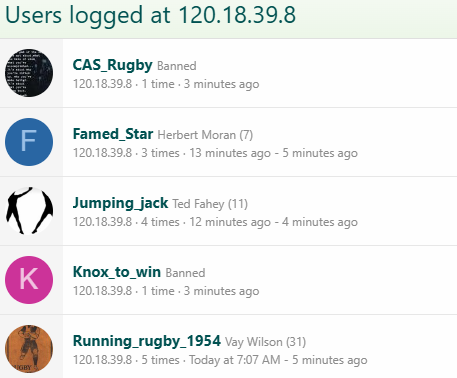
Task: Open Jumping_jack's silhouette avatar
Action: click(x=29, y=211)
